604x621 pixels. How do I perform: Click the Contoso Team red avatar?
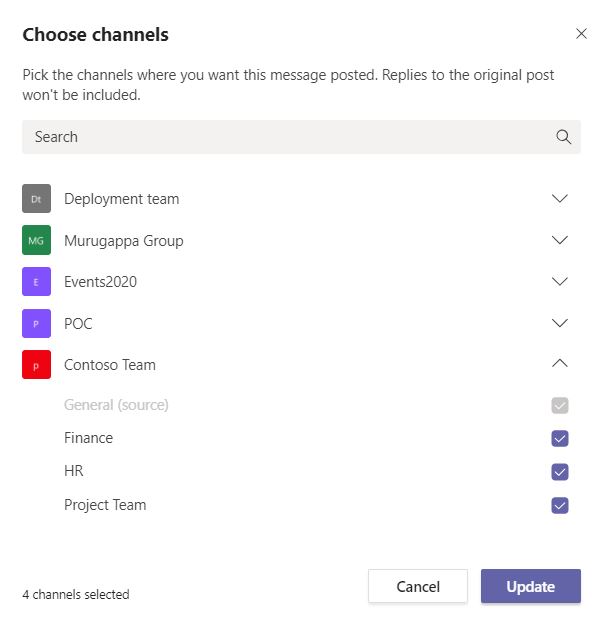point(36,365)
